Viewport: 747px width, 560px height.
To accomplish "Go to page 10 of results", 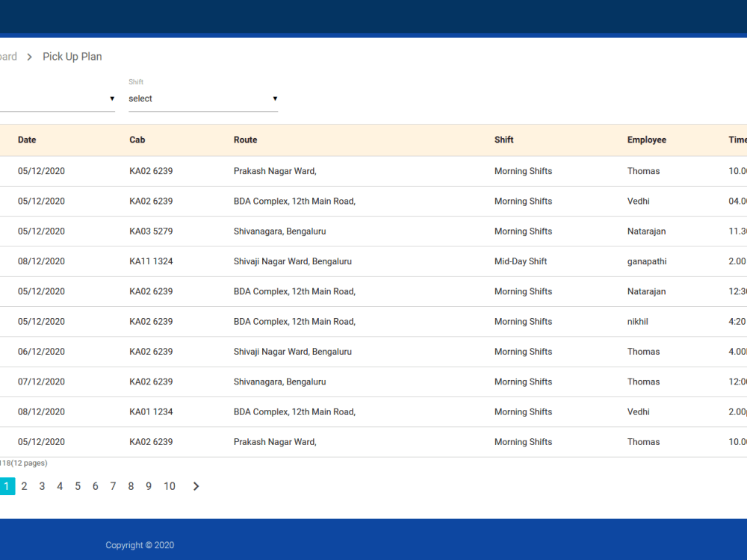I will tap(170, 486).
